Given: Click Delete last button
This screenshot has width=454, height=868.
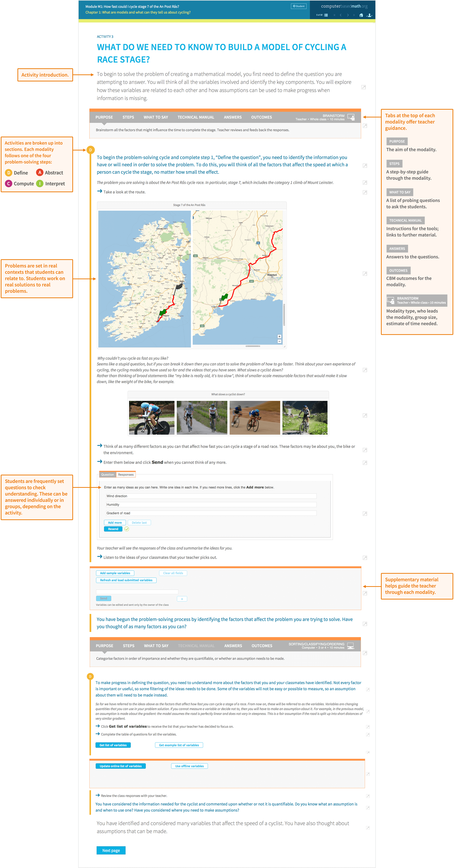Looking at the screenshot, I should 139,523.
